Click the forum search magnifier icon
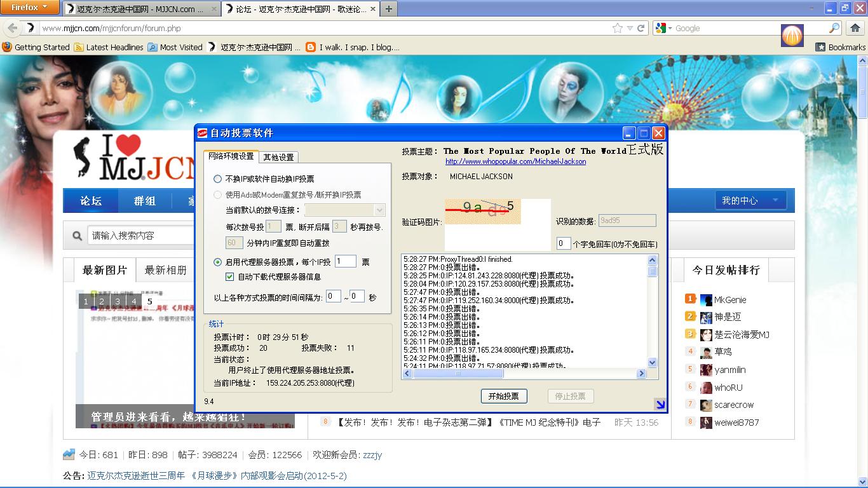The width and height of the screenshot is (868, 488). pyautogui.click(x=78, y=236)
